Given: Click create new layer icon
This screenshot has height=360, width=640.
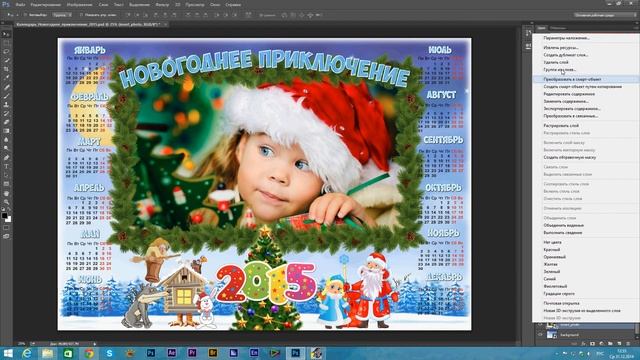Looking at the screenshot, I should pyautogui.click(x=619, y=344).
